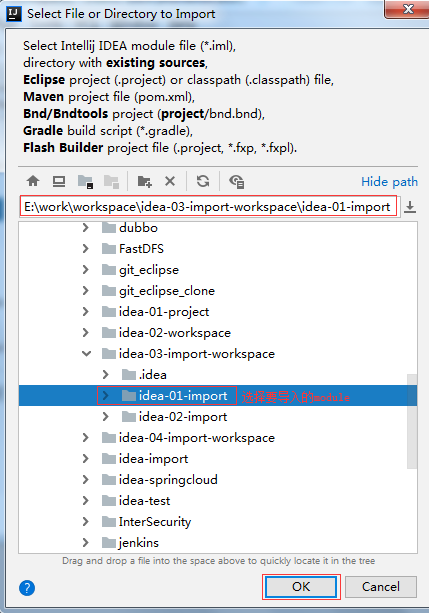Image resolution: width=429 pixels, height=613 pixels.
Task: Focus the path input field
Action: [x=208, y=206]
